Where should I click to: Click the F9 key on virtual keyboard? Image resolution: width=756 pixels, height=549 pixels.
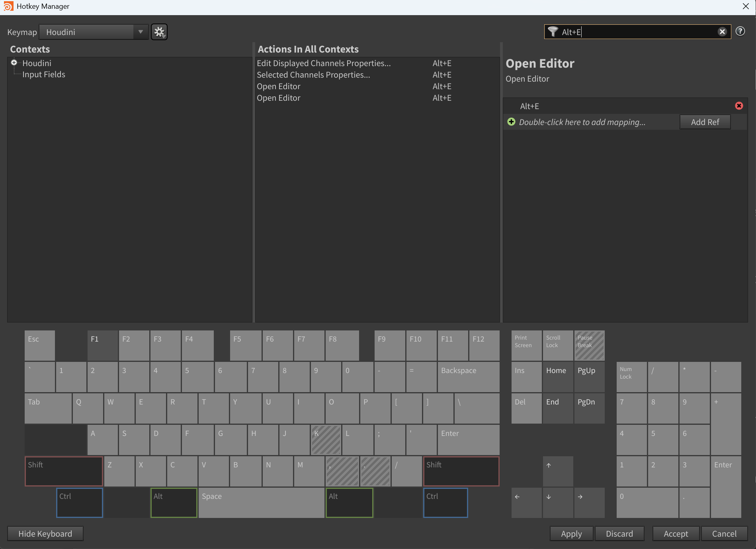click(390, 346)
